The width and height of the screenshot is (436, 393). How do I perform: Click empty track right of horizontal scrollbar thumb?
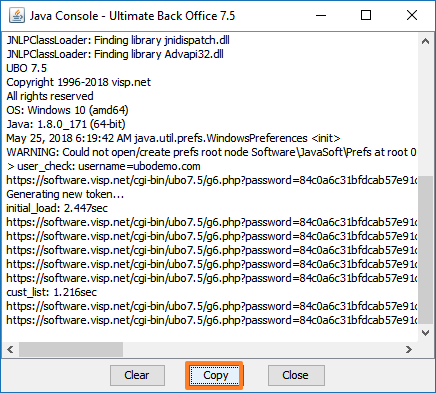click(262, 349)
